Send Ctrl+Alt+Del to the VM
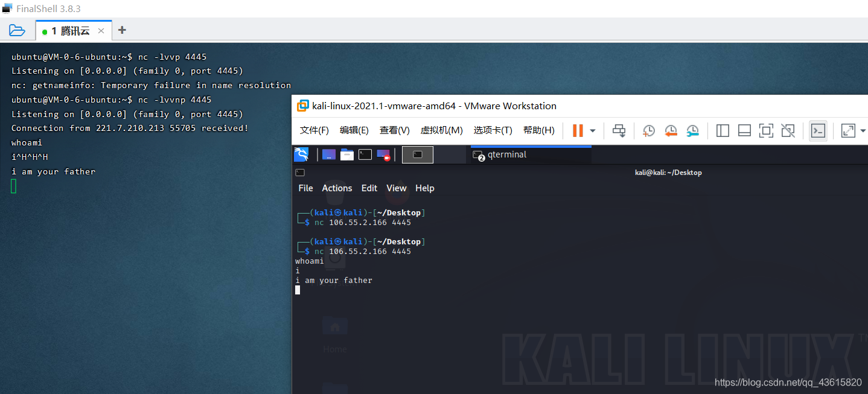The image size is (868, 394). 619,130
